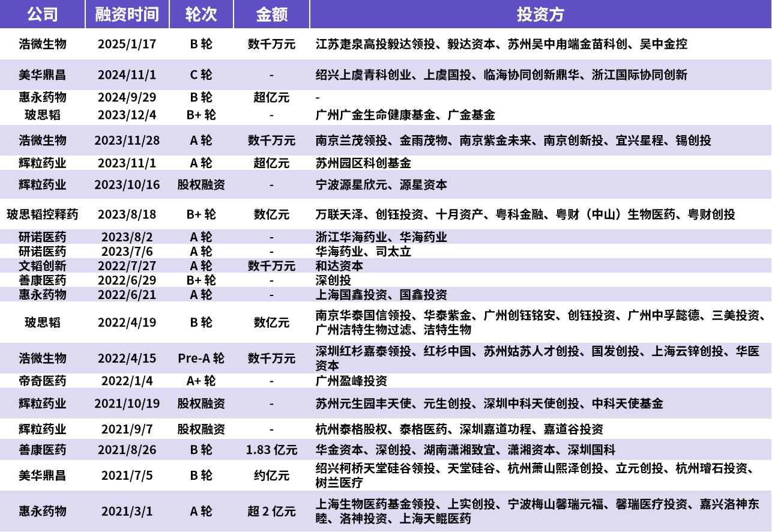Click investor cell 苏州园区科创基金
The height and width of the screenshot is (532, 772).
point(363,163)
